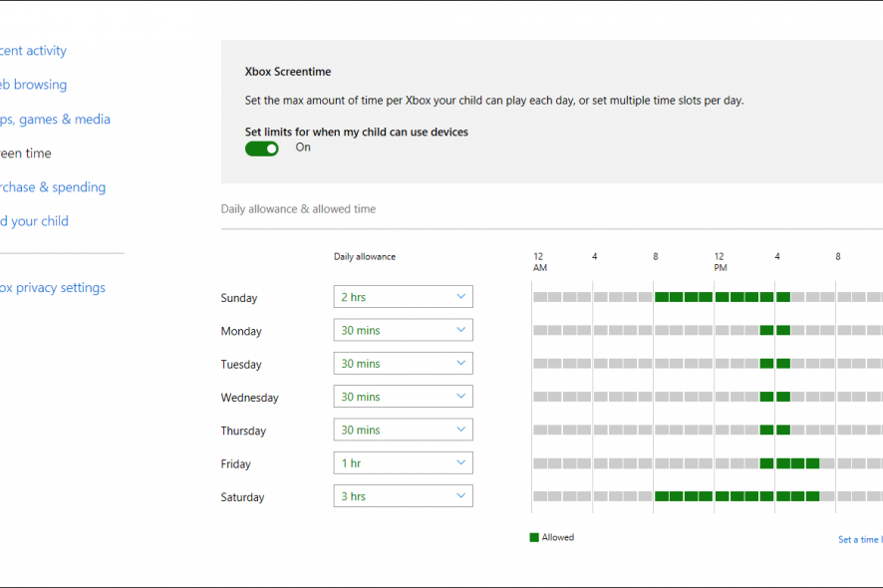
Task: Open Purchase & spending section
Action: (x=53, y=187)
